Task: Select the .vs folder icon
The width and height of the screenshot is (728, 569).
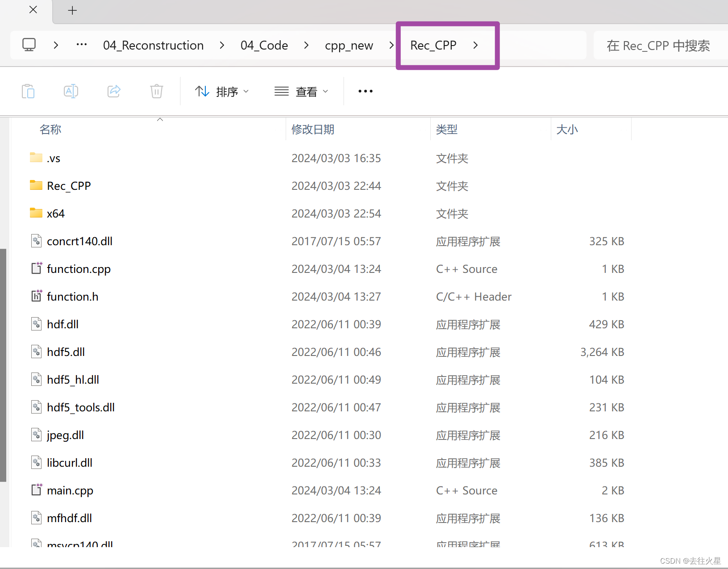Action: [36, 158]
